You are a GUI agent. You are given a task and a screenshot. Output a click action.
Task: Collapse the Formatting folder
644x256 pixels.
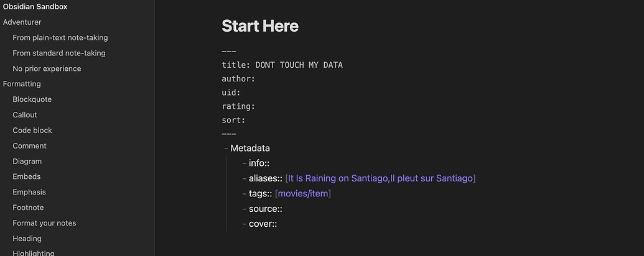pyautogui.click(x=22, y=84)
